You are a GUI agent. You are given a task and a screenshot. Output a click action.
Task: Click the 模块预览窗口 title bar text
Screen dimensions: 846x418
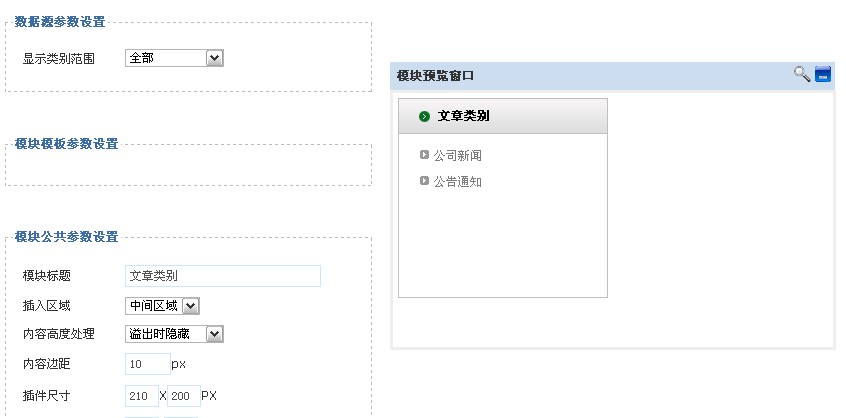(x=435, y=76)
